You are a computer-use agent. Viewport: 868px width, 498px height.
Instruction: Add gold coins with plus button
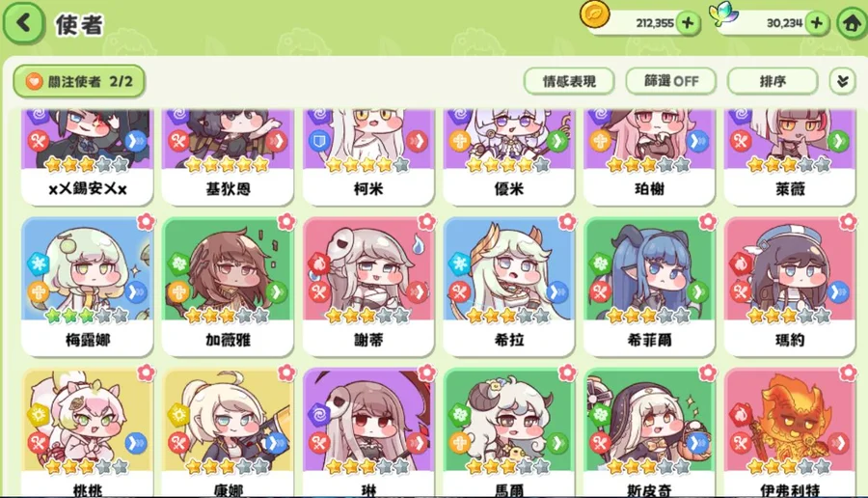(x=688, y=23)
